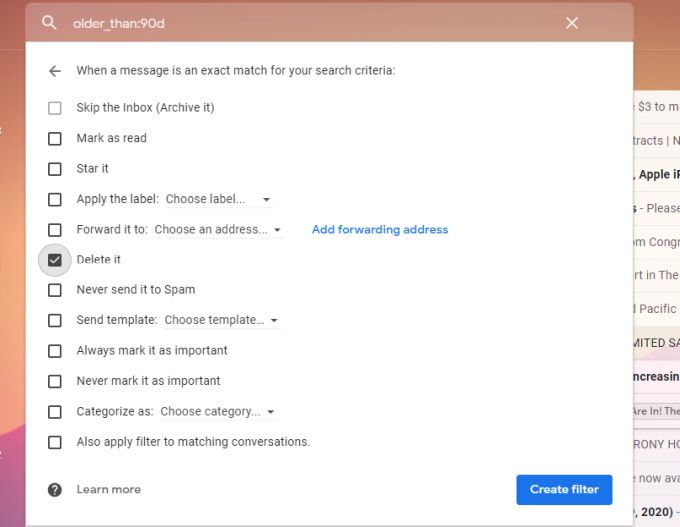
Task: Expand the Choose category dropdown
Action: click(218, 411)
